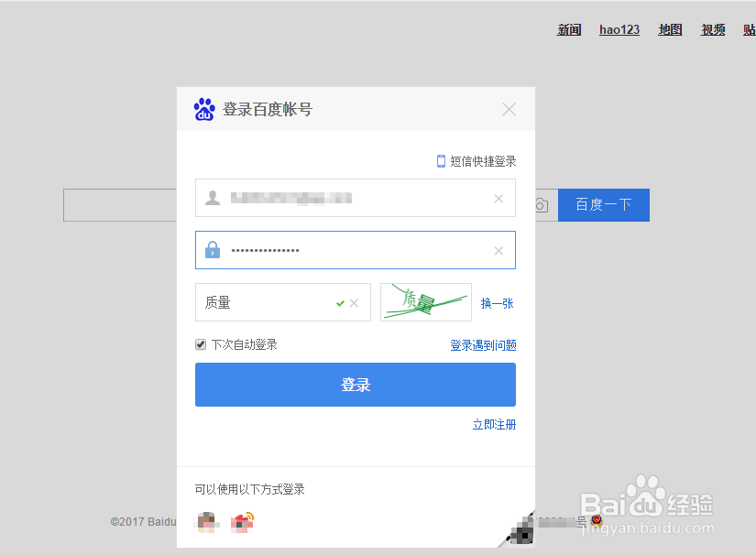Click the blue 登录 button
This screenshot has height=555, width=756.
click(356, 385)
